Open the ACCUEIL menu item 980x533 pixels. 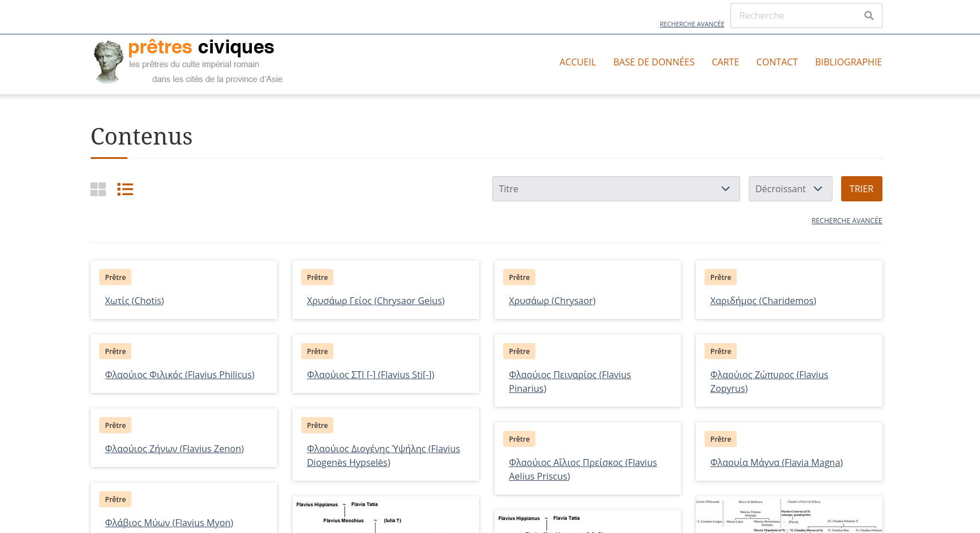point(577,62)
